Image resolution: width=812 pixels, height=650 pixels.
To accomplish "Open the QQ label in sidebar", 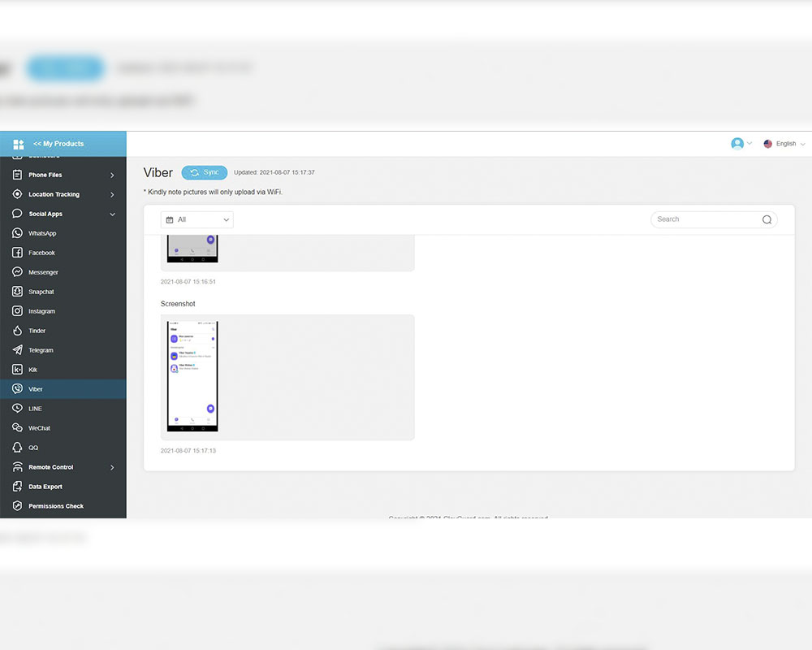I will (33, 448).
